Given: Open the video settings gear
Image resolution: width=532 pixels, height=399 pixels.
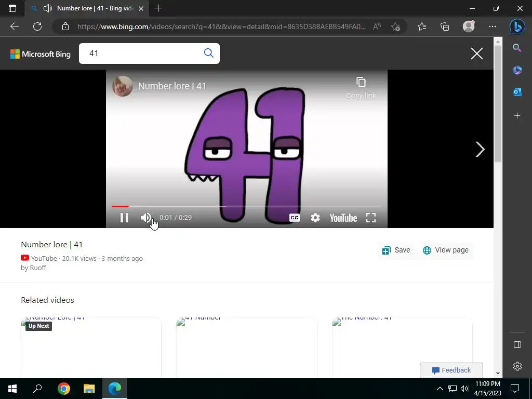Looking at the screenshot, I should [x=315, y=218].
